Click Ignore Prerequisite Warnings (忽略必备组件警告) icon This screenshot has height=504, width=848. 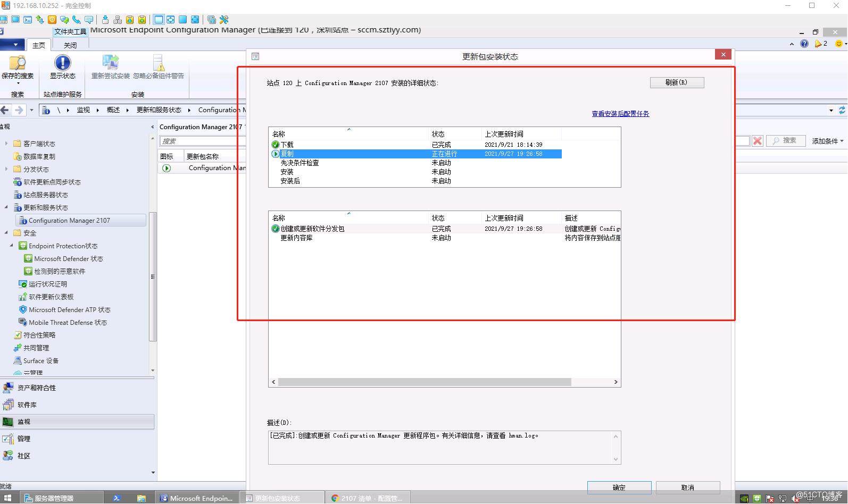coord(159,68)
